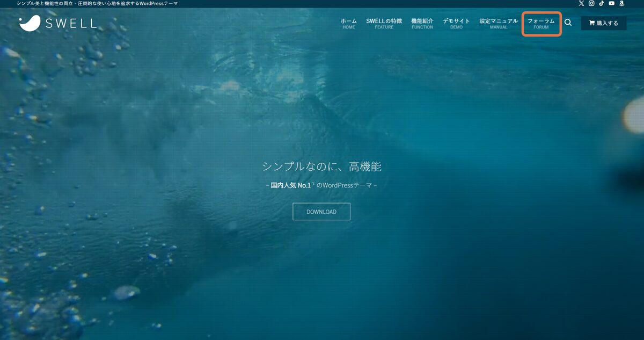
Task: Open SWELLの特徴 navigation item
Action: (383, 23)
